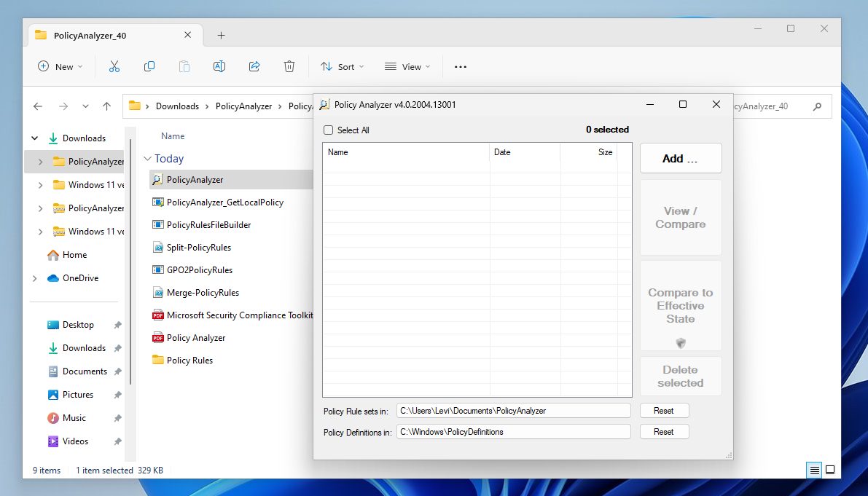Open recent locations dropdown chevron
The image size is (868, 496).
[85, 106]
